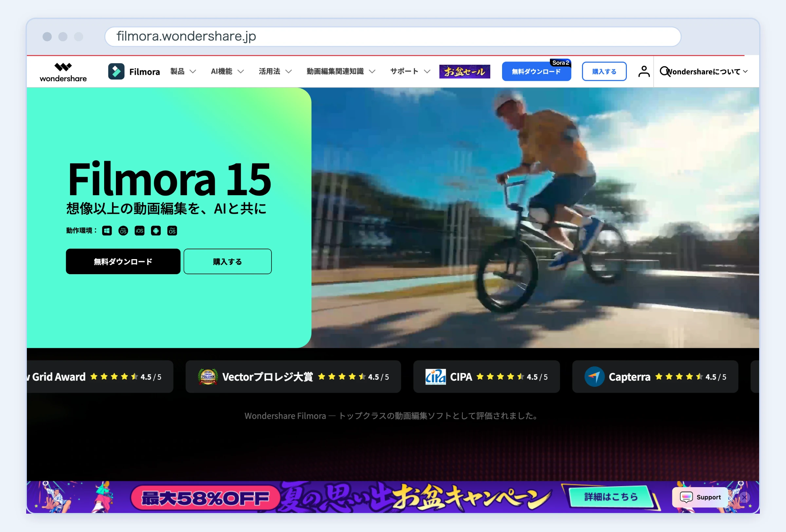Click the Support chat bubble icon
The height and width of the screenshot is (532, 786).
[686, 497]
